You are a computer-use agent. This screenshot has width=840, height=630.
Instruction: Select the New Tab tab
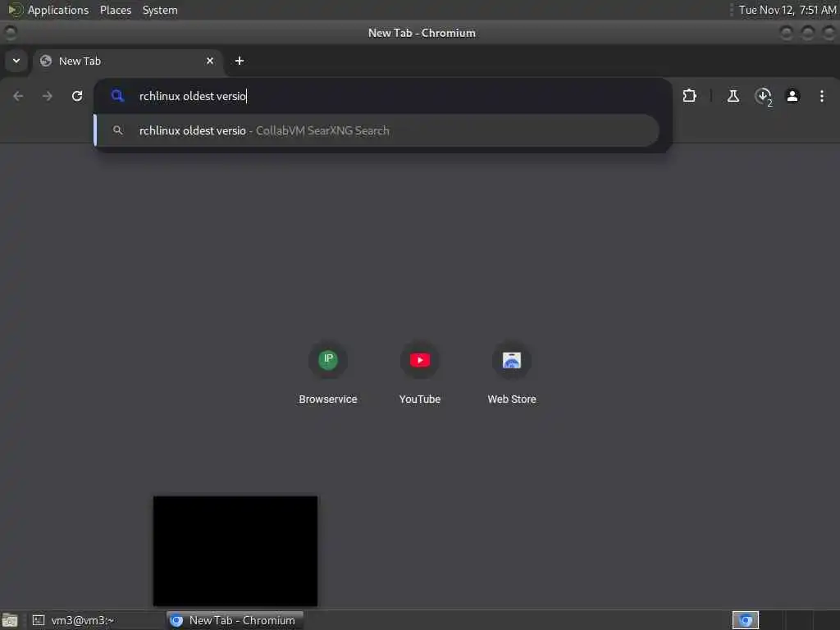pyautogui.click(x=129, y=61)
